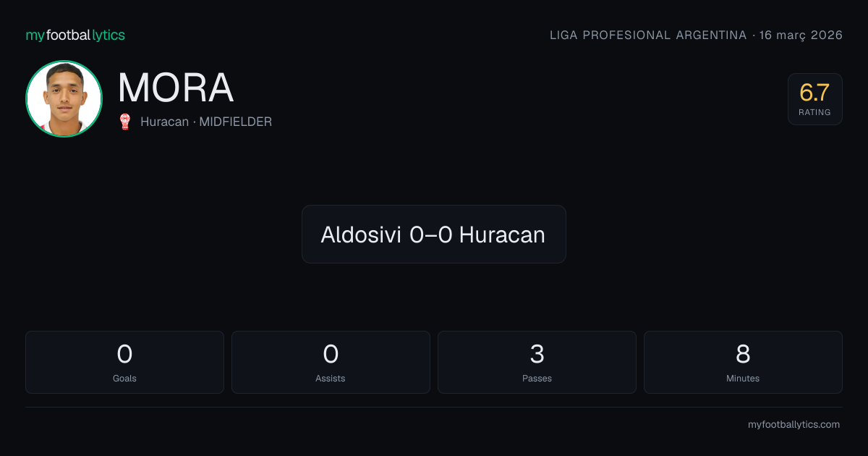
Task: Click the Minutes stat card showing 8
Action: click(x=743, y=362)
